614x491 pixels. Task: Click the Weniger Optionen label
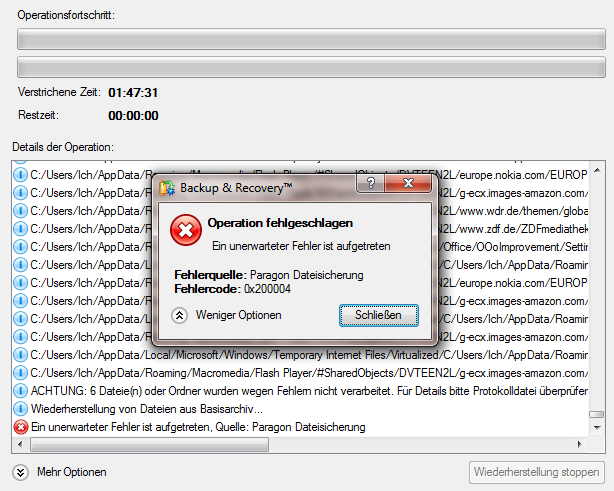click(238, 315)
